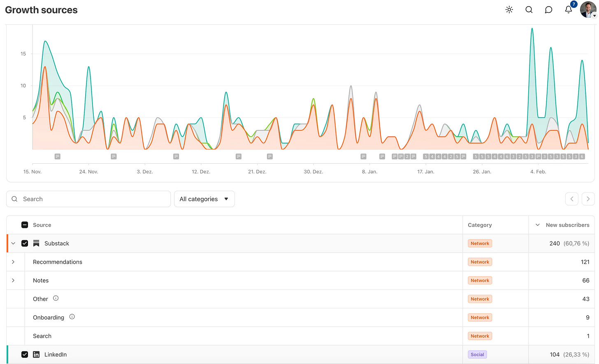Collapse the Substack row chevron
Screen dimensions: 599x364
point(13,243)
